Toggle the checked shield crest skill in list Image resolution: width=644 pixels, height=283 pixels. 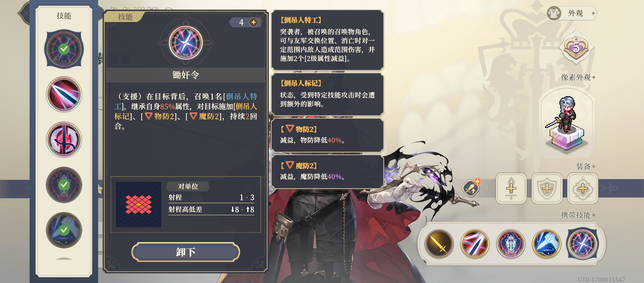(64, 185)
